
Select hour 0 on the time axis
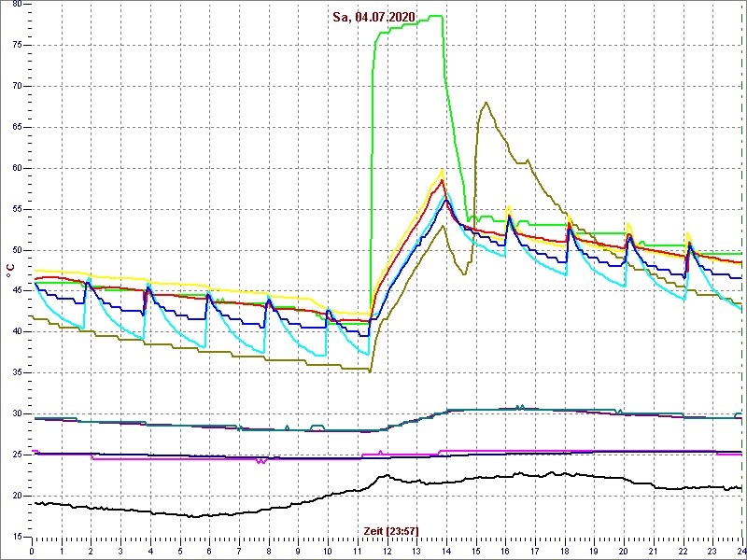click(32, 551)
